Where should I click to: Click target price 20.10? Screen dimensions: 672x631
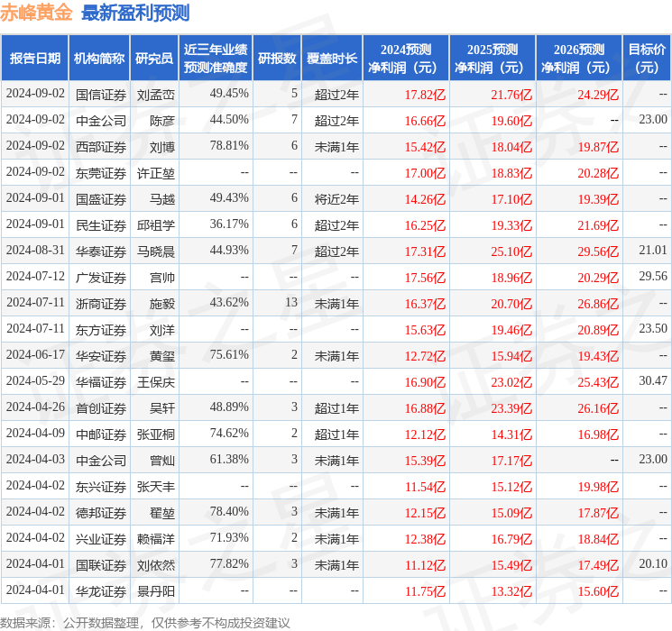point(653,563)
